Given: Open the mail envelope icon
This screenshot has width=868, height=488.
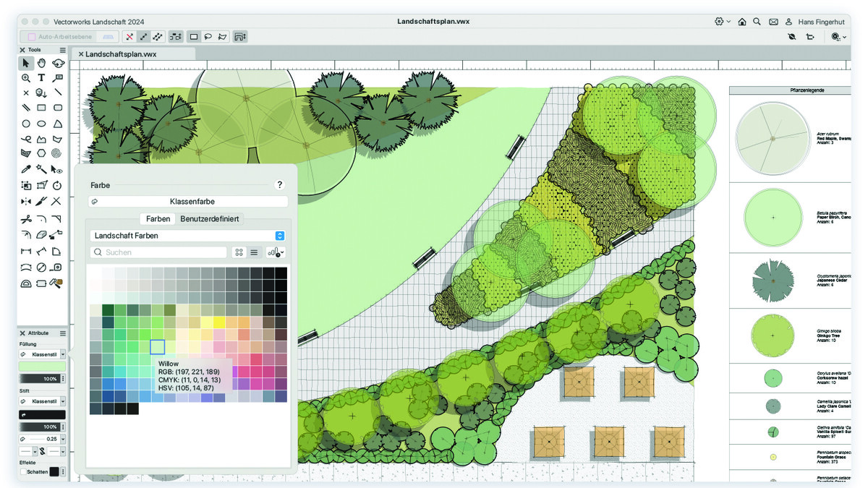Looking at the screenshot, I should [x=773, y=22].
